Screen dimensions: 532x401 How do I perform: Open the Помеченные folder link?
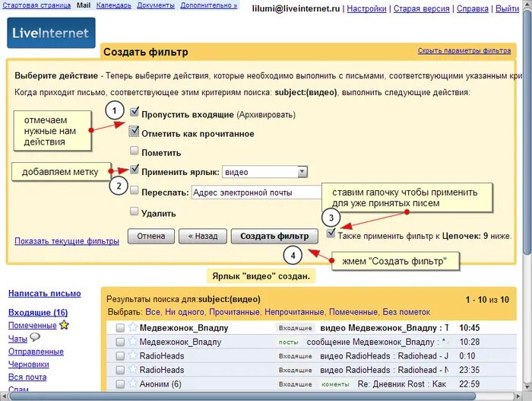tap(32, 325)
